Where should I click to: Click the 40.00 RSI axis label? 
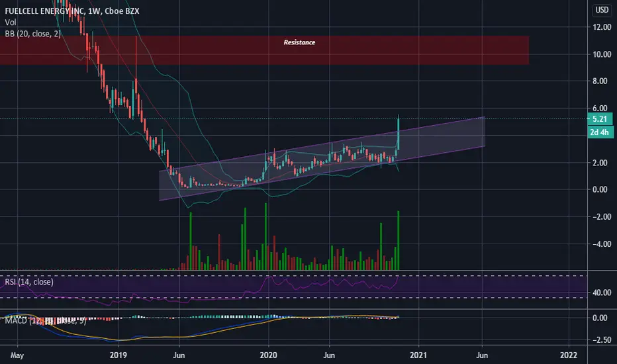click(x=602, y=293)
